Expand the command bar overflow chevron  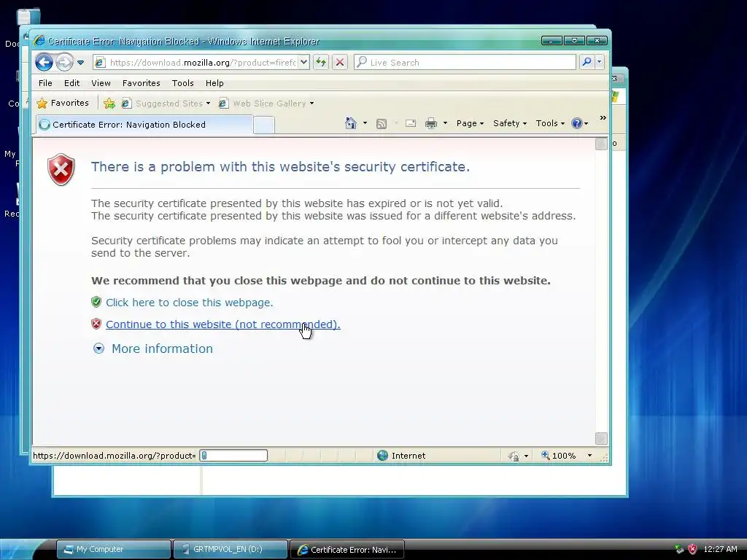click(603, 117)
